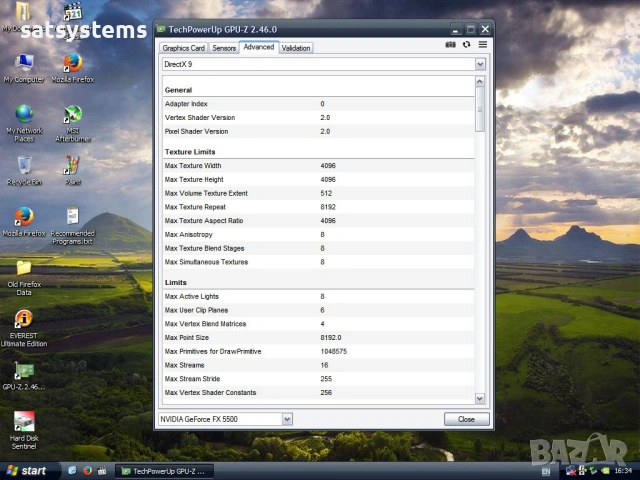640x480 pixels.
Task: Select the Max Vertex Shader Constants row
Action: pyautogui.click(x=318, y=393)
